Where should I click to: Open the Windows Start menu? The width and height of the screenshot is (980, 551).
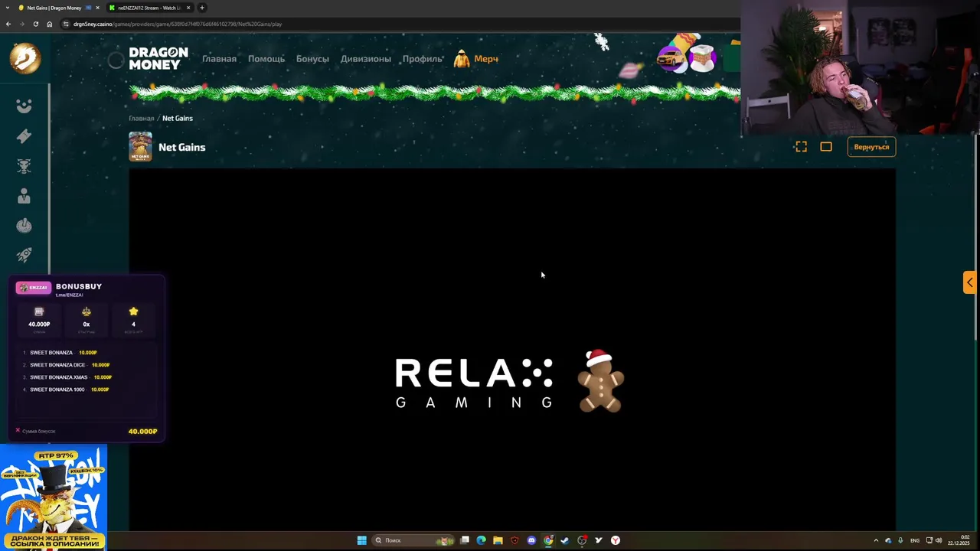pyautogui.click(x=361, y=540)
